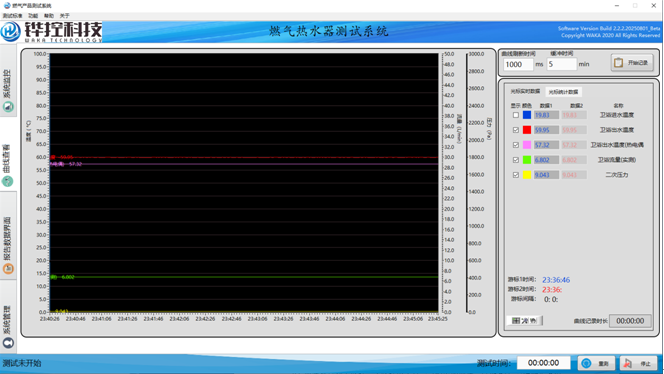Image resolution: width=664 pixels, height=374 pixels.
Task: Open the 功能 menu
Action: click(33, 16)
